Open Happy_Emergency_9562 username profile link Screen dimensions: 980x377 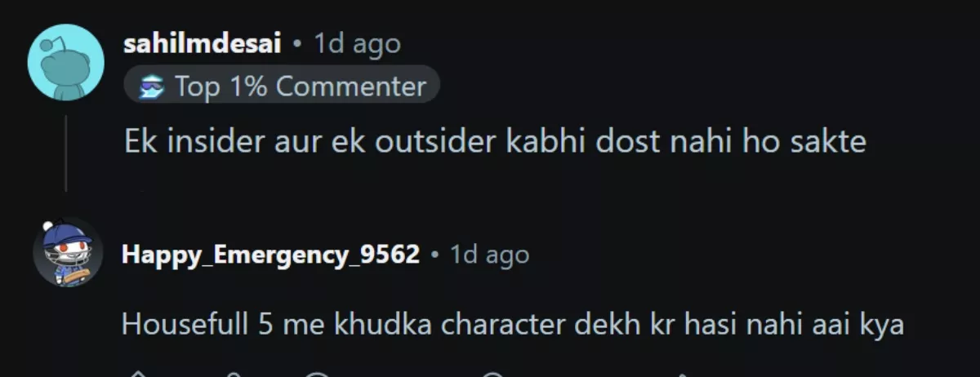pyautogui.click(x=270, y=255)
